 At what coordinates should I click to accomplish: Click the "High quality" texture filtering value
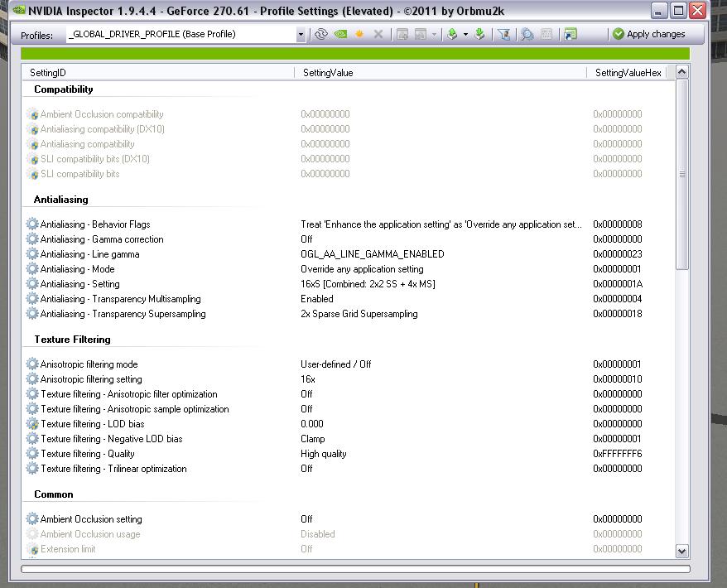pyautogui.click(x=323, y=454)
